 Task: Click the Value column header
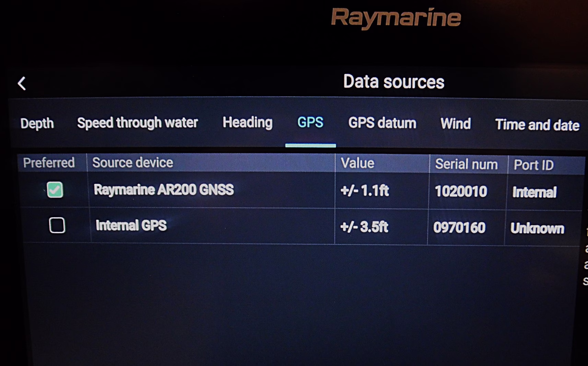click(x=382, y=163)
